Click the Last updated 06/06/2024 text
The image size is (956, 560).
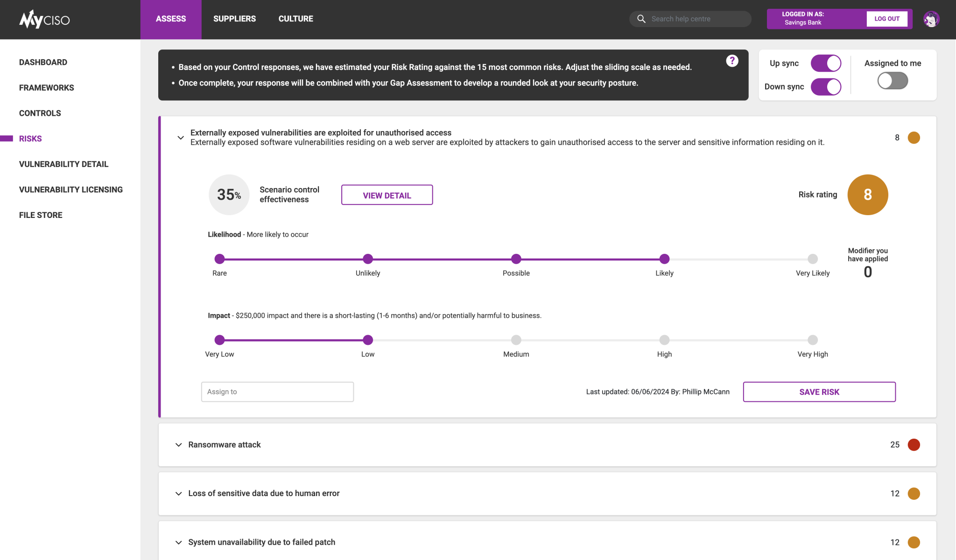tap(658, 392)
